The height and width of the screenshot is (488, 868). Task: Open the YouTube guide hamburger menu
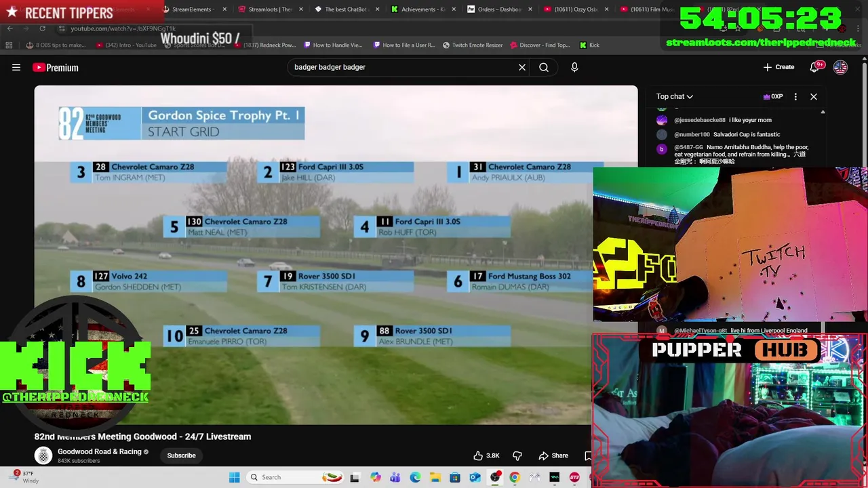(16, 67)
